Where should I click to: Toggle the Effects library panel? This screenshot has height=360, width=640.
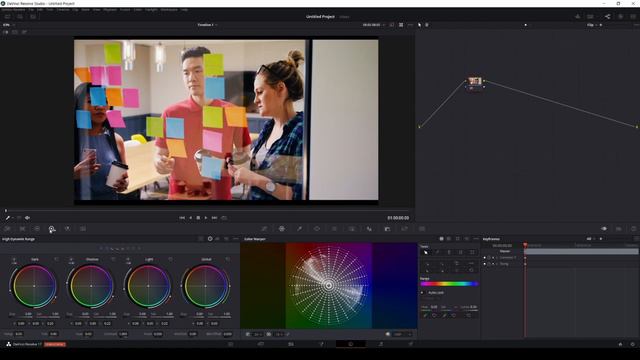tap(620, 17)
